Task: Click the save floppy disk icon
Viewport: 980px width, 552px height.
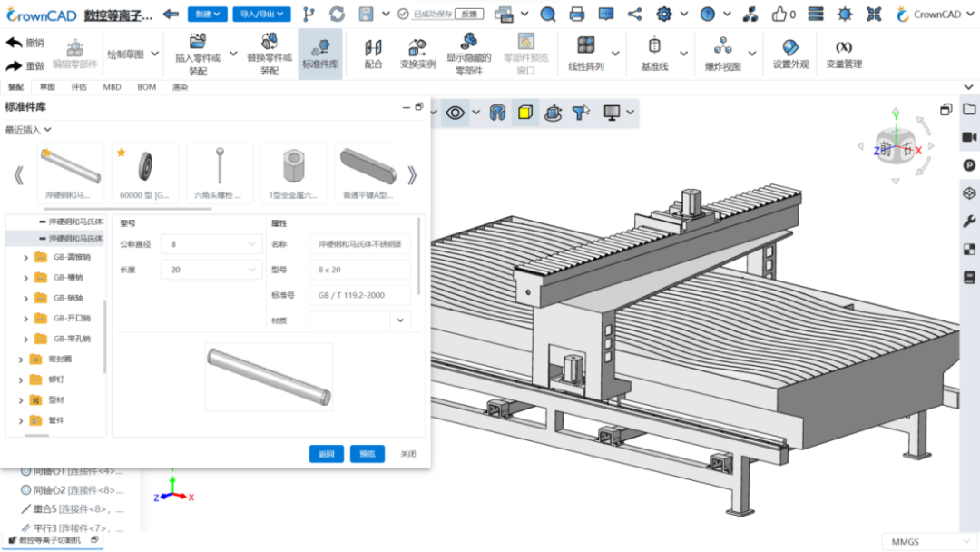Action: 367,14
